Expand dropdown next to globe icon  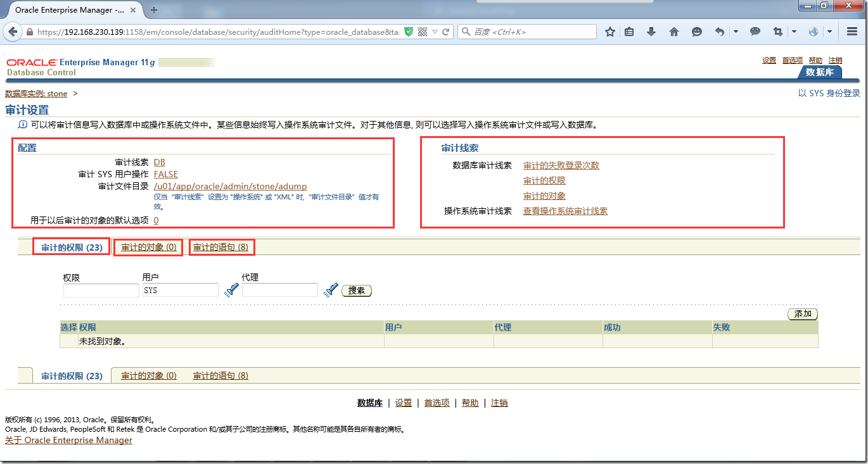click(829, 32)
